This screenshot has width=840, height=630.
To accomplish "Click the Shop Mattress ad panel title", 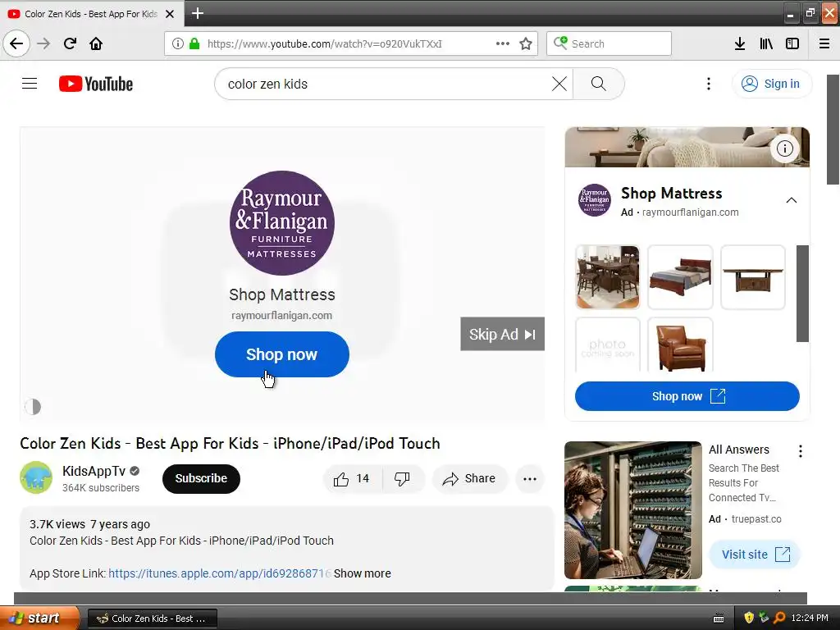I will point(671,193).
